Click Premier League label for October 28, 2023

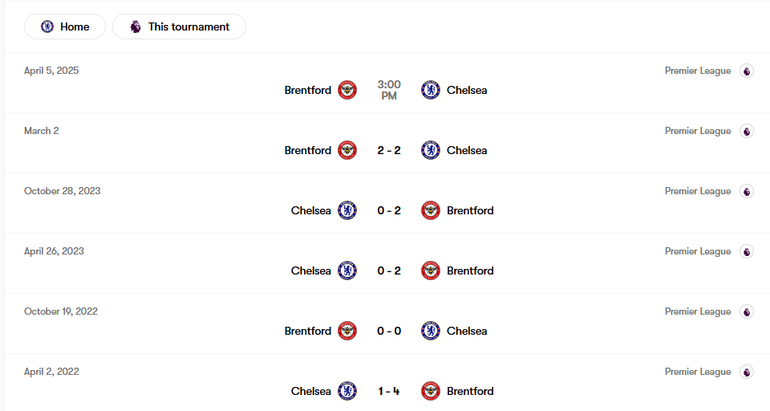pyautogui.click(x=697, y=191)
